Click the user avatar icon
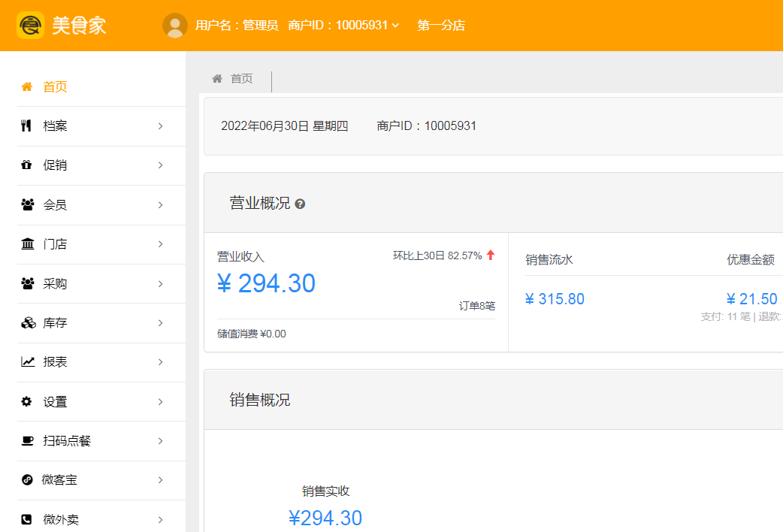This screenshot has width=783, height=532. click(175, 26)
